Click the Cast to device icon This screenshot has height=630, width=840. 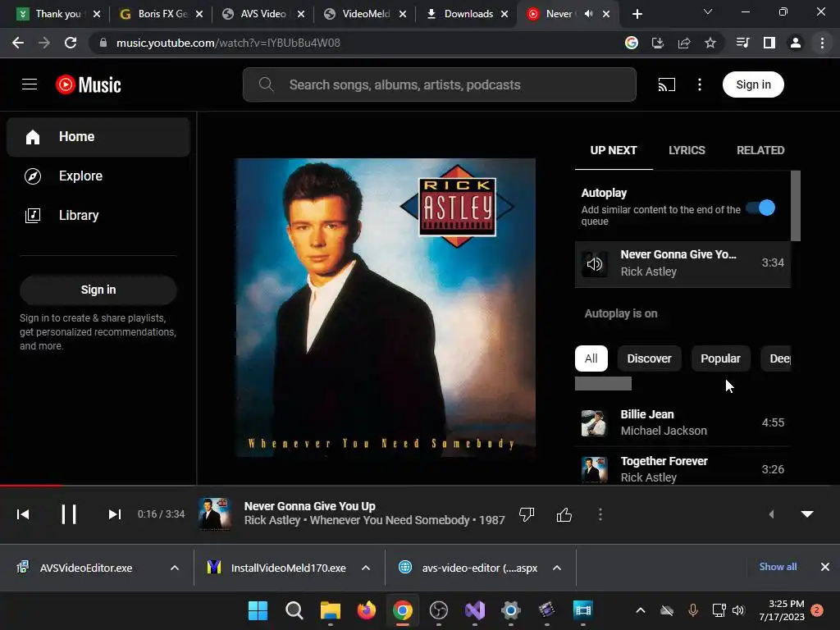point(666,84)
